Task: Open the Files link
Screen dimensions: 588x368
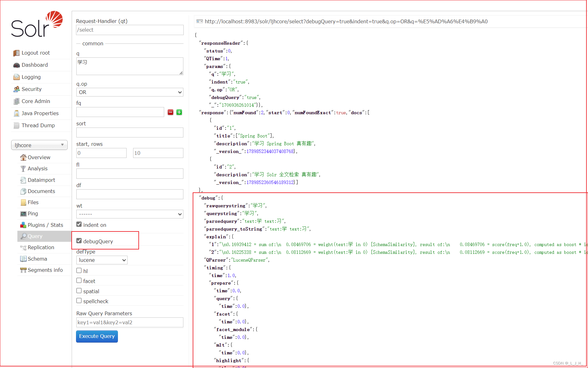Action: click(x=33, y=203)
